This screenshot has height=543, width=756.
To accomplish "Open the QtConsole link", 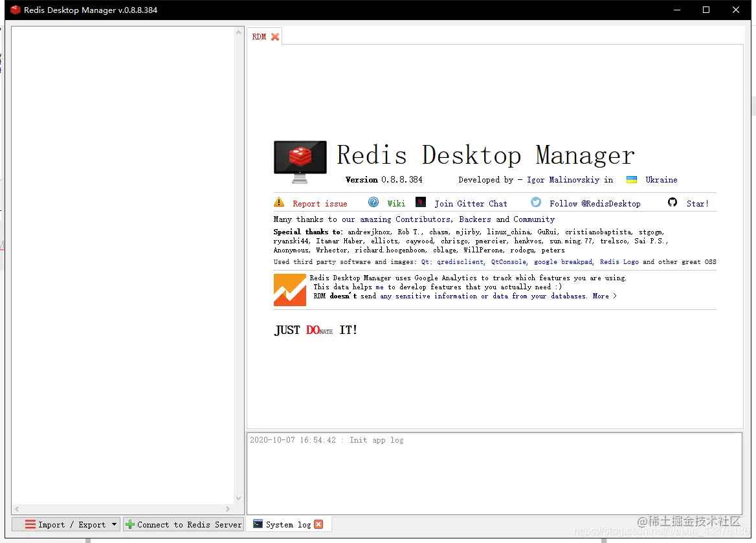I will pos(509,262).
